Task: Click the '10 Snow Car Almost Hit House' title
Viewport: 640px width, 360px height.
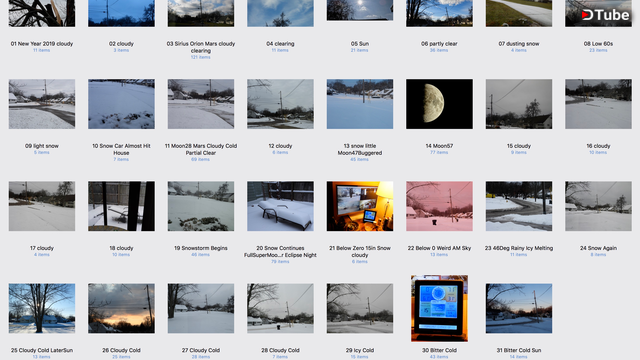Action: [121, 149]
